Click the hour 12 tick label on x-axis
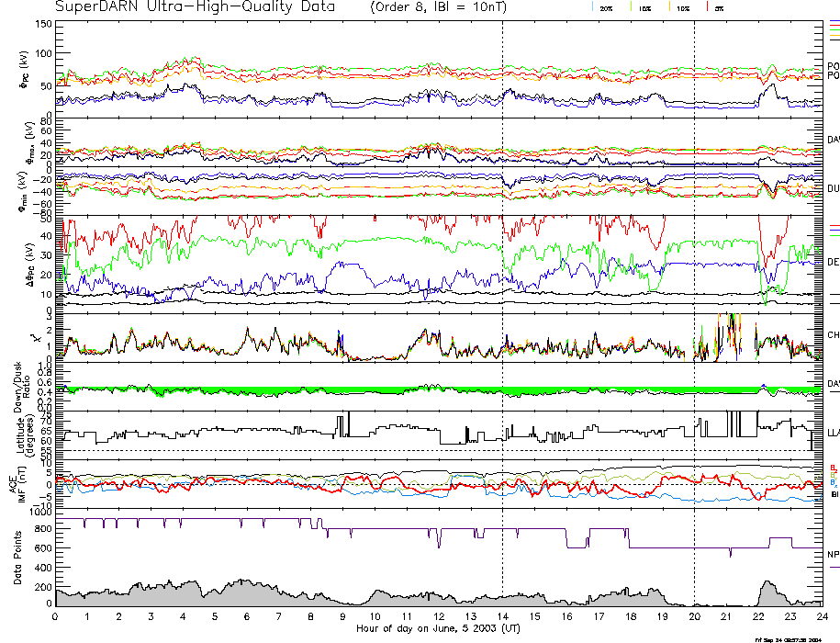This screenshot has width=840, height=643. tap(439, 616)
